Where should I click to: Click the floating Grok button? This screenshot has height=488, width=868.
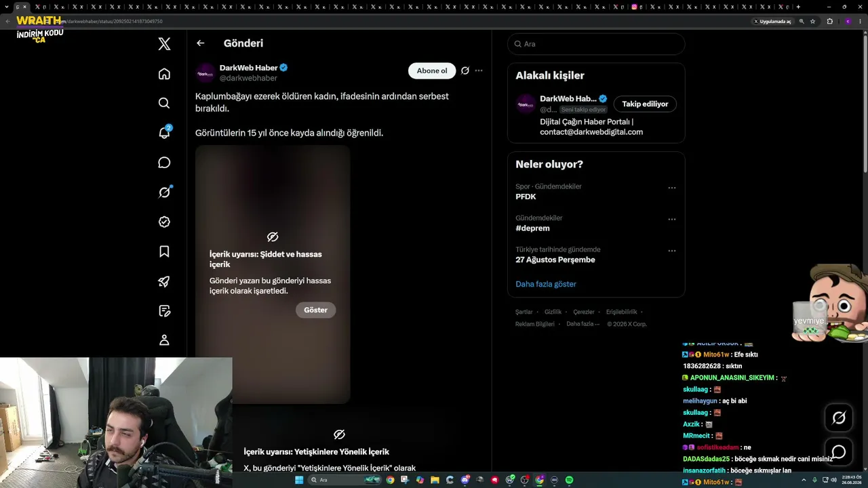point(839,418)
